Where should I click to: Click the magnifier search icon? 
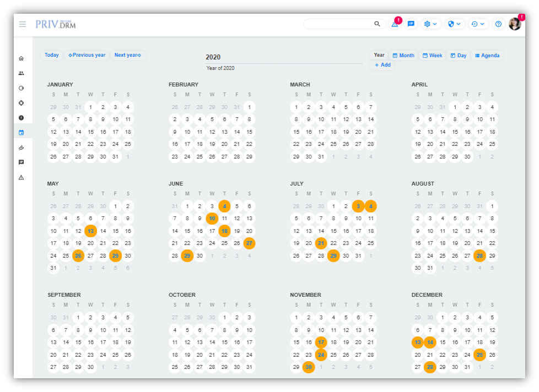pyautogui.click(x=378, y=24)
